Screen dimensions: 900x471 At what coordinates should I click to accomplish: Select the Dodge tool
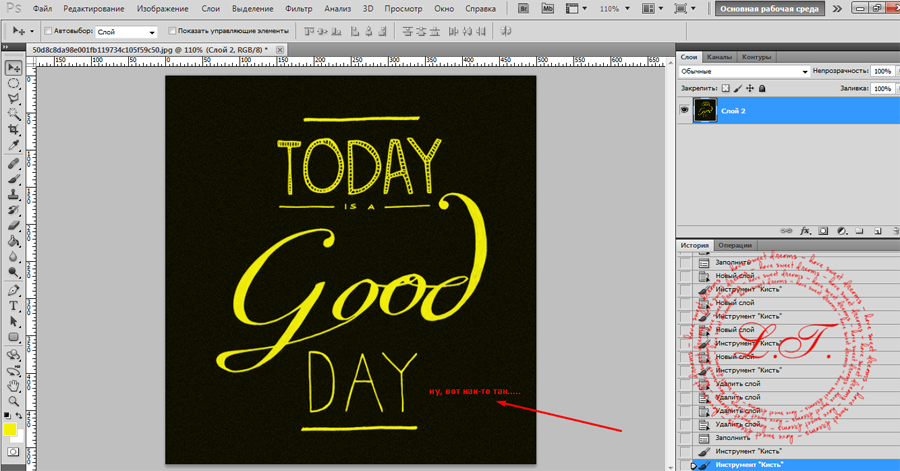(13, 273)
